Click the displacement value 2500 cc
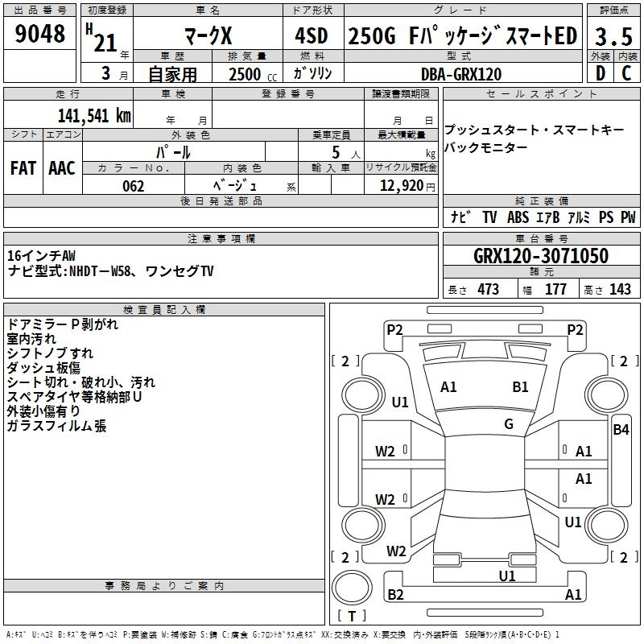Screen dimensions: 644x644 (253, 74)
